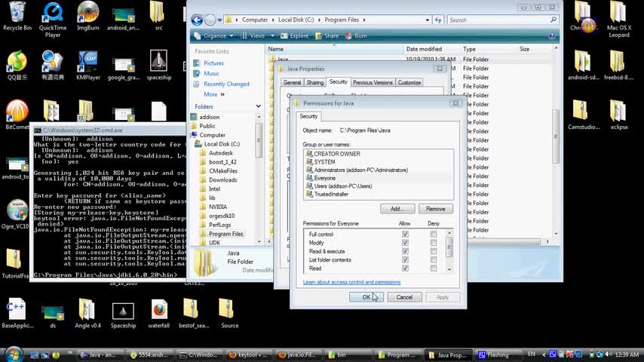Open the Recycle Bin desktop icon
This screenshot has width=644, height=362.
pos(17,16)
